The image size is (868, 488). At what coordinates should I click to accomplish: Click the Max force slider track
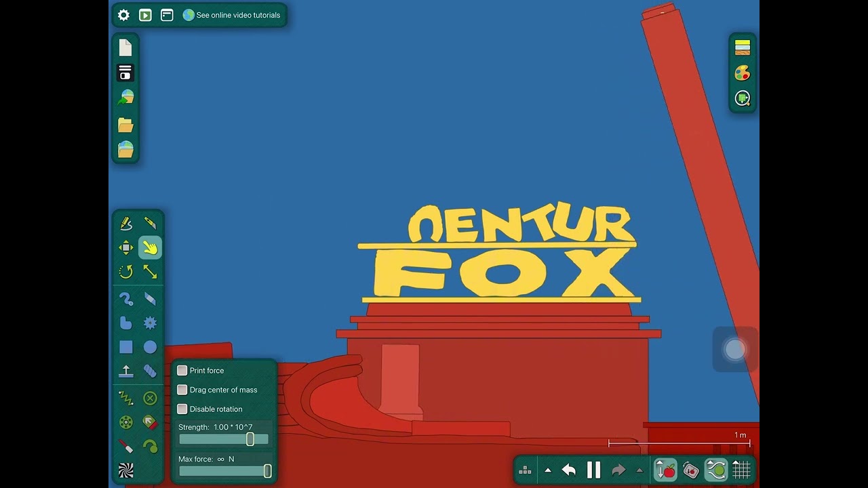pyautogui.click(x=224, y=471)
